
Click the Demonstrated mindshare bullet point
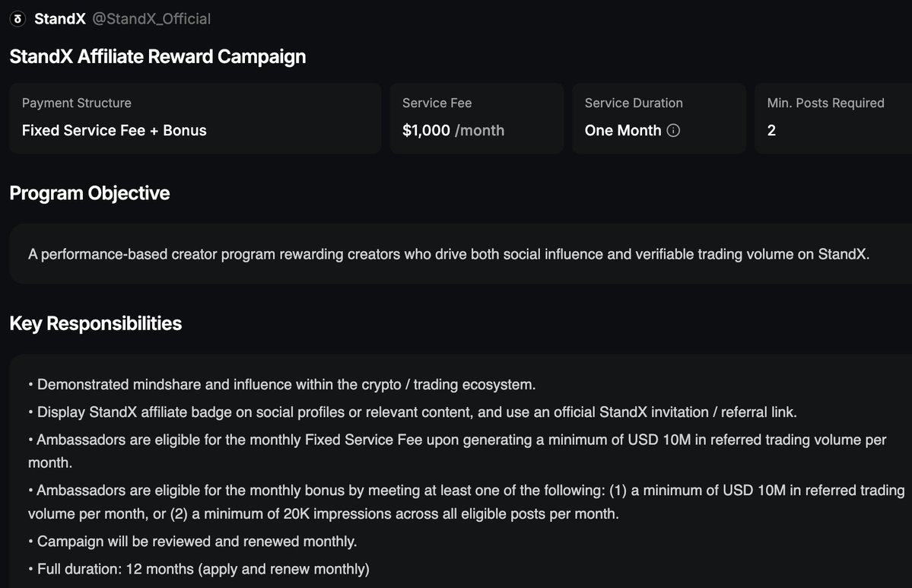286,385
